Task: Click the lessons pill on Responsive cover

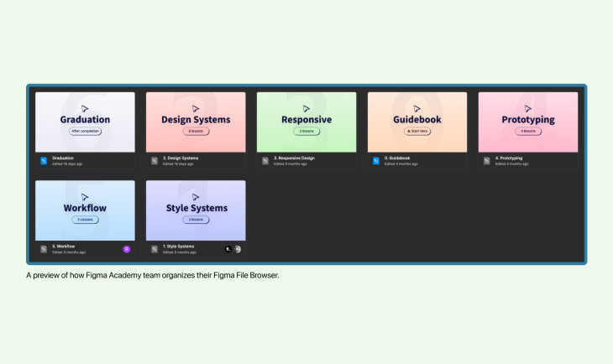Action: click(306, 131)
